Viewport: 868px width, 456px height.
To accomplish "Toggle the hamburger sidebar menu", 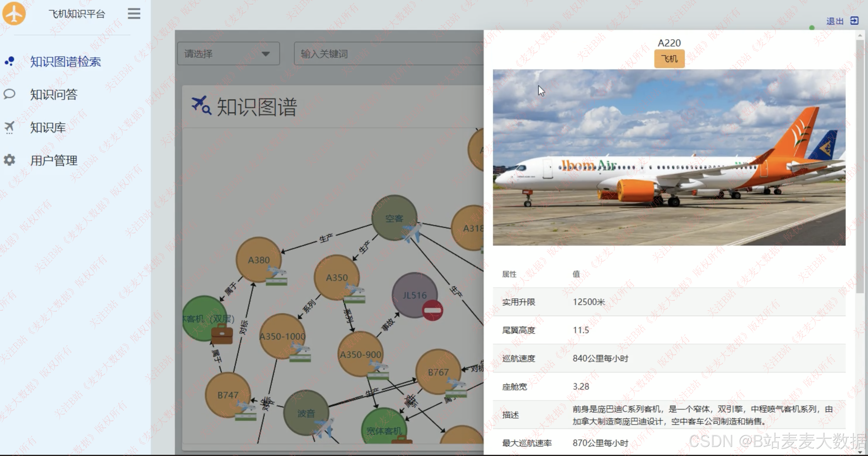I will pyautogui.click(x=134, y=14).
